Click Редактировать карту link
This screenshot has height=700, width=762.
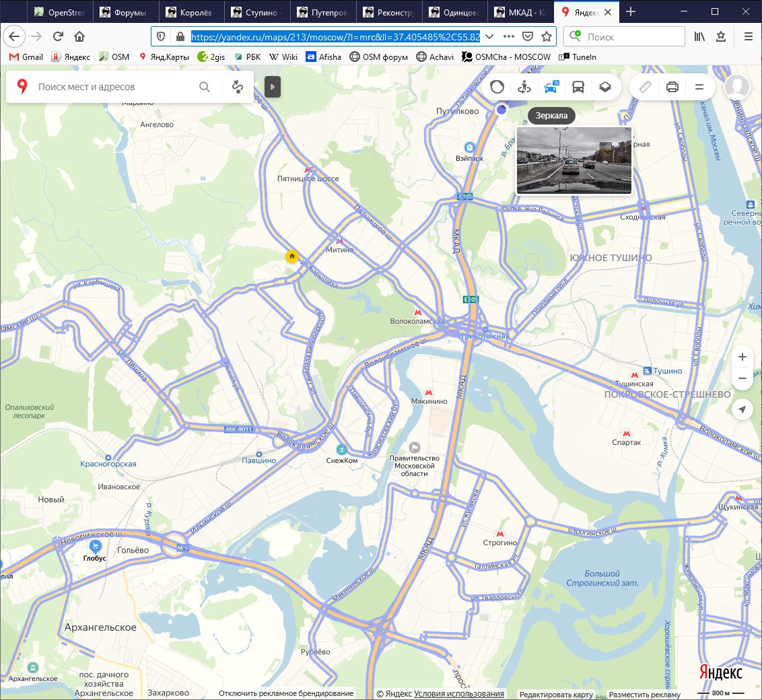pos(556,694)
